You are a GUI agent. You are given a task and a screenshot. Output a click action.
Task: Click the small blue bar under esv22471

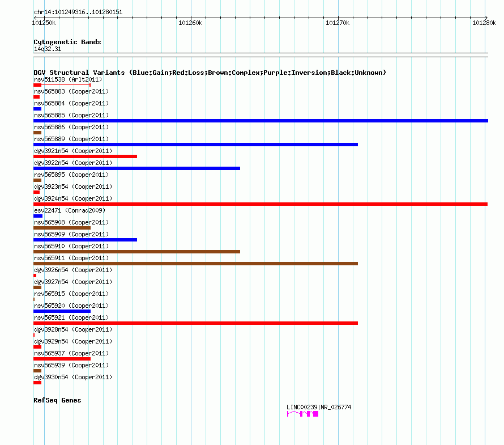(x=38, y=216)
